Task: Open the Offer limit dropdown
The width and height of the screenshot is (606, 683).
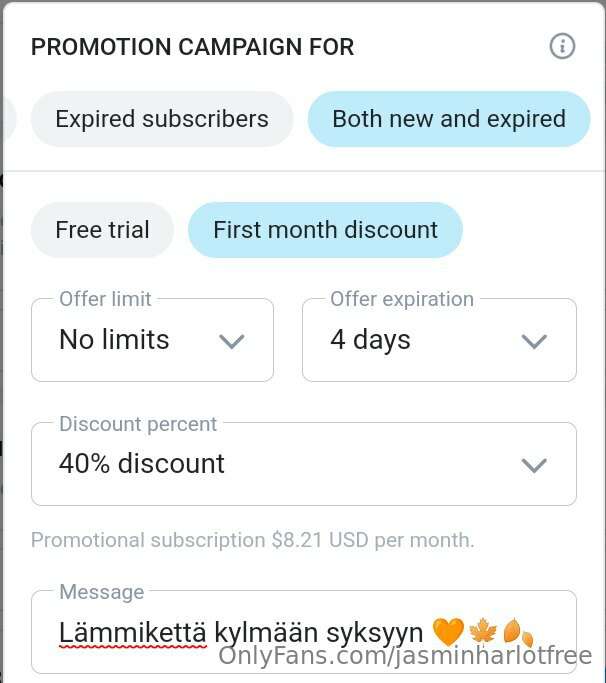Action: coord(152,340)
